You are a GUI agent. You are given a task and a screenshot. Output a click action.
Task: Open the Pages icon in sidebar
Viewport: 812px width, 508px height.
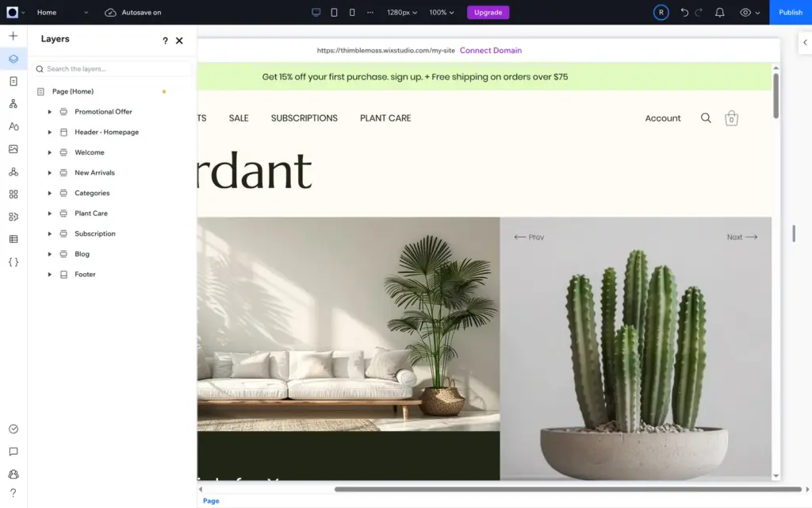point(13,82)
